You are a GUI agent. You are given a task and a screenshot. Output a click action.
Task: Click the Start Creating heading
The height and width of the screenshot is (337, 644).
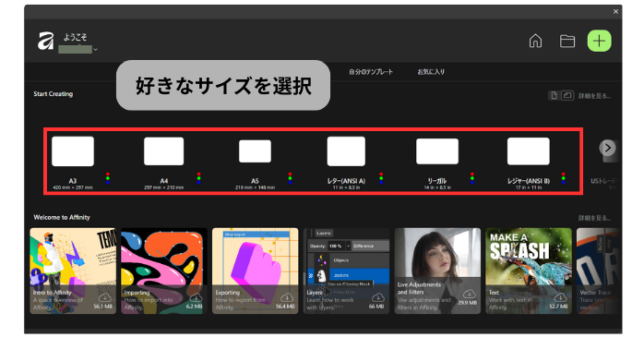(54, 94)
